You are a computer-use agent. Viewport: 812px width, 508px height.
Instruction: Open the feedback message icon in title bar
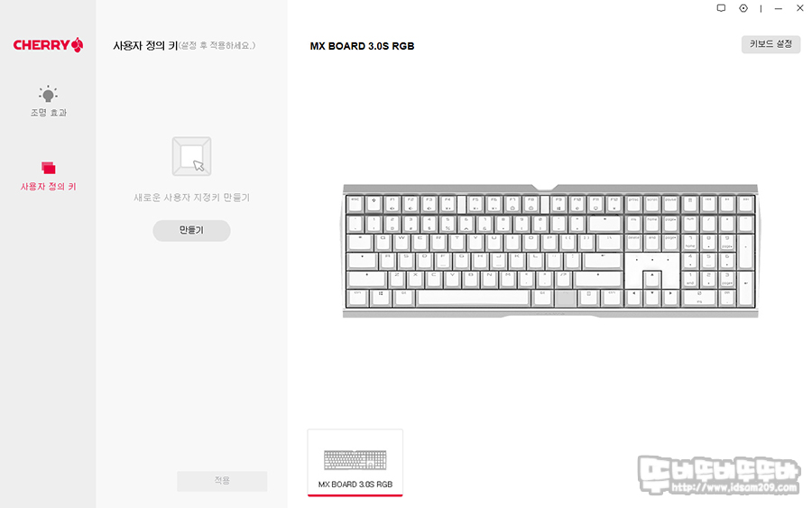pyautogui.click(x=721, y=8)
